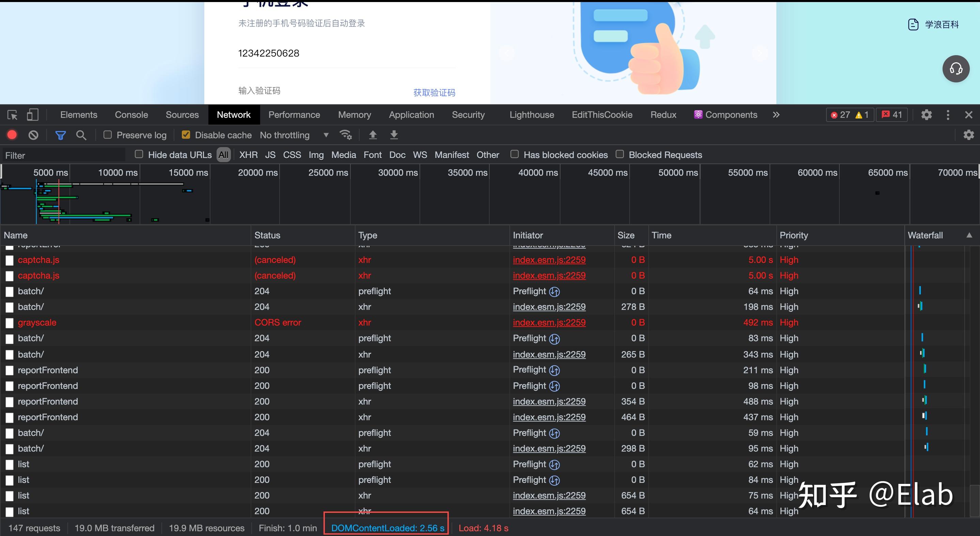This screenshot has height=536, width=980.
Task: Select the inspect element cursor tool
Action: coord(12,115)
